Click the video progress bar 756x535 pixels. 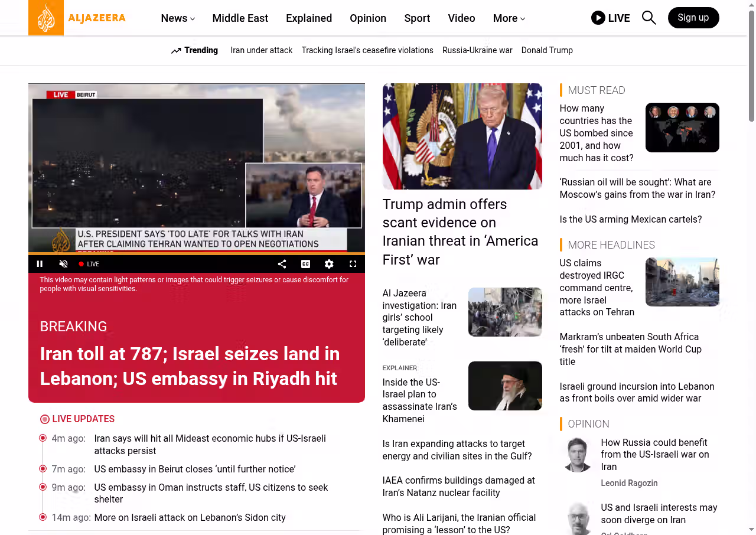pyautogui.click(x=196, y=254)
